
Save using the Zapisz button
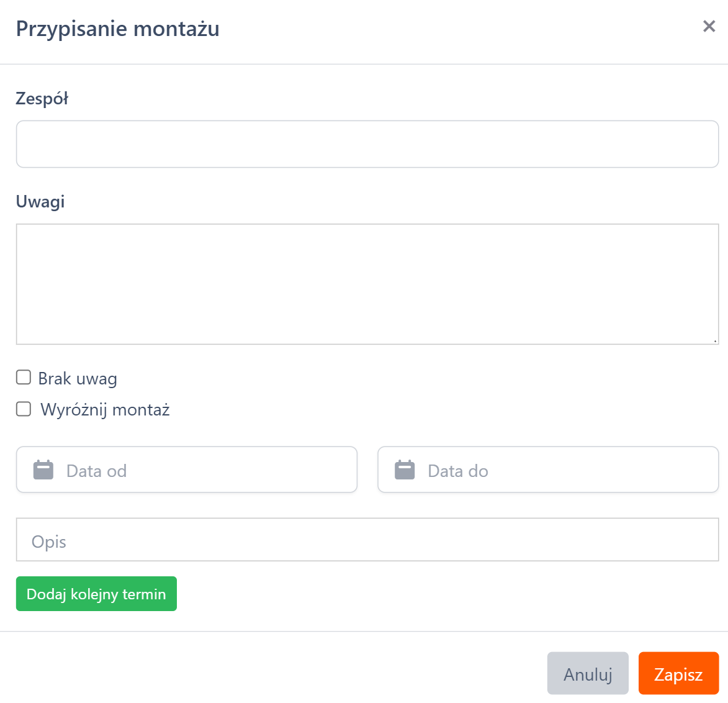678,673
